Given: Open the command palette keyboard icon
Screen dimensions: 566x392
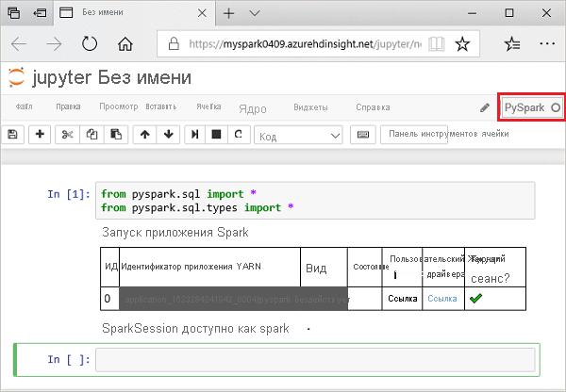Looking at the screenshot, I should tap(363, 135).
